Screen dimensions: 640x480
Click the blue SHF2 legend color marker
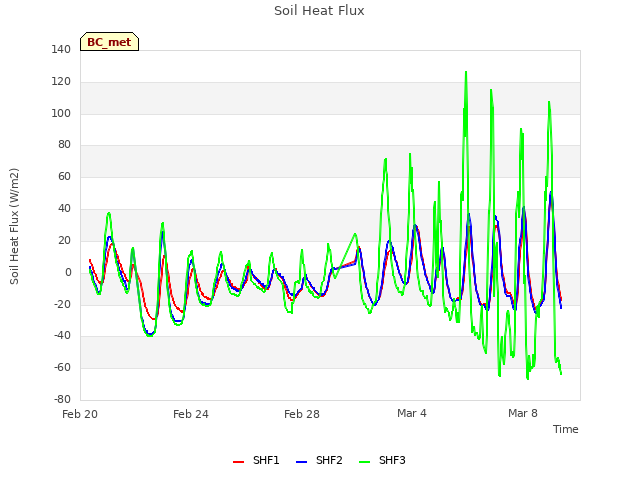tap(301, 462)
